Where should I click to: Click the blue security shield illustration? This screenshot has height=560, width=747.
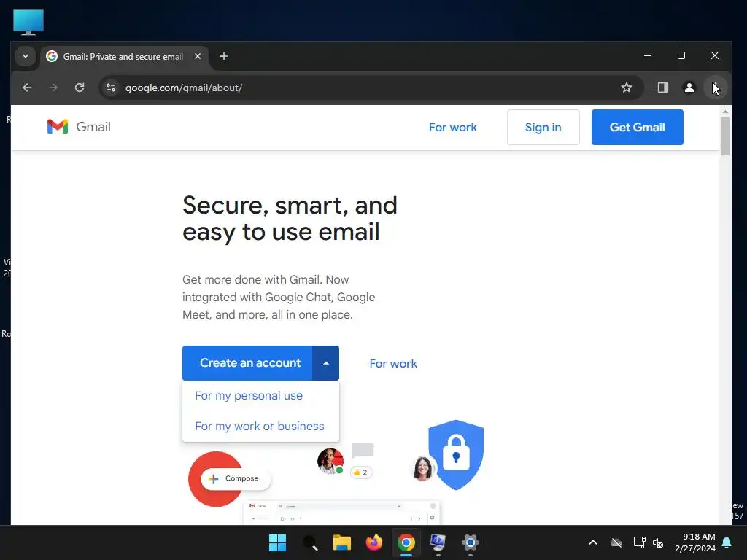click(456, 455)
